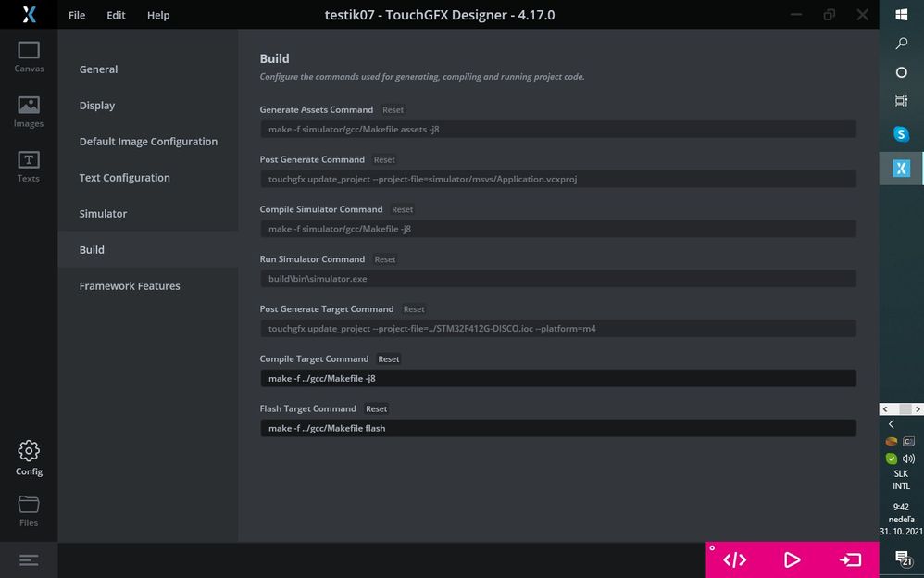
Task: Reset the Post Generate Command
Action: pos(384,159)
